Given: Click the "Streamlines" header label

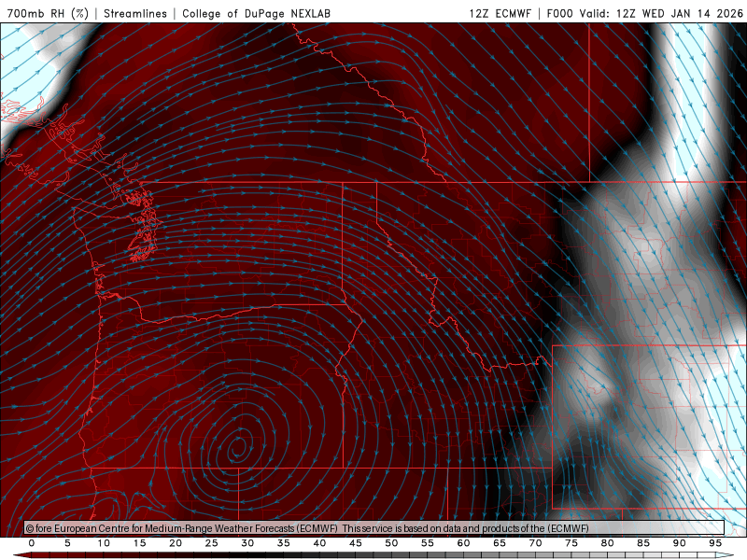Looking at the screenshot, I should pyautogui.click(x=135, y=13).
